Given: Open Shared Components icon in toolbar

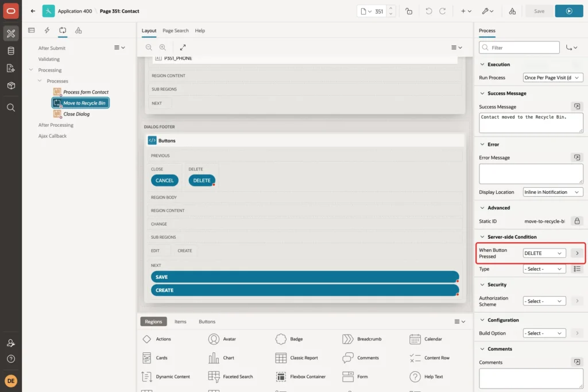Looking at the screenshot, I should pyautogui.click(x=512, y=11).
